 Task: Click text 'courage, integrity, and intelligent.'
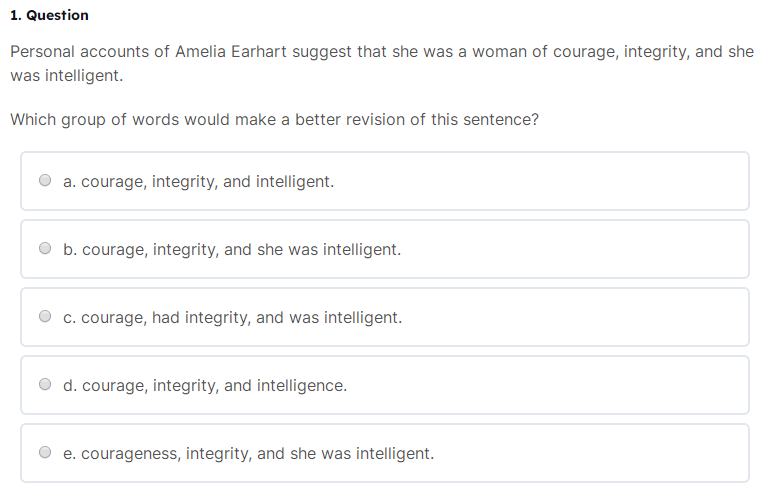tap(208, 181)
